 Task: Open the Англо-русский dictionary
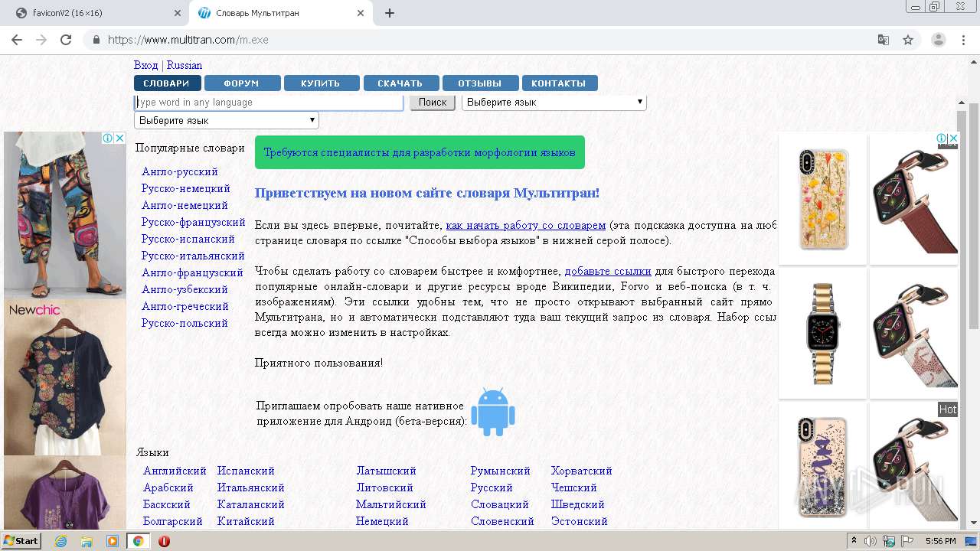[180, 171]
